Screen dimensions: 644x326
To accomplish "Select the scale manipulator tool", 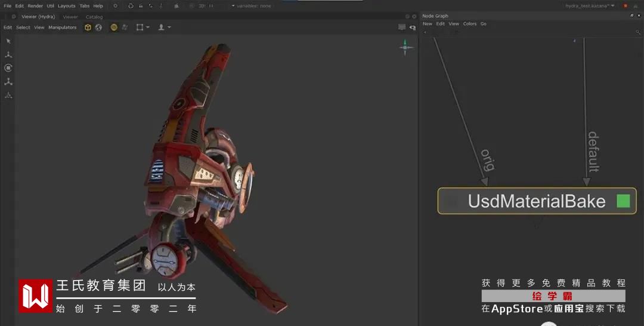I will 8,82.
